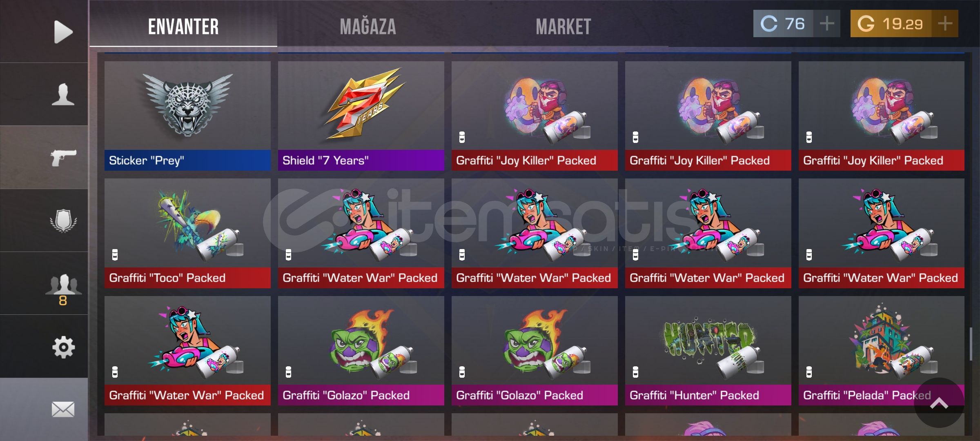Select the Graffiti "Toco" Packed item

[x=187, y=233]
